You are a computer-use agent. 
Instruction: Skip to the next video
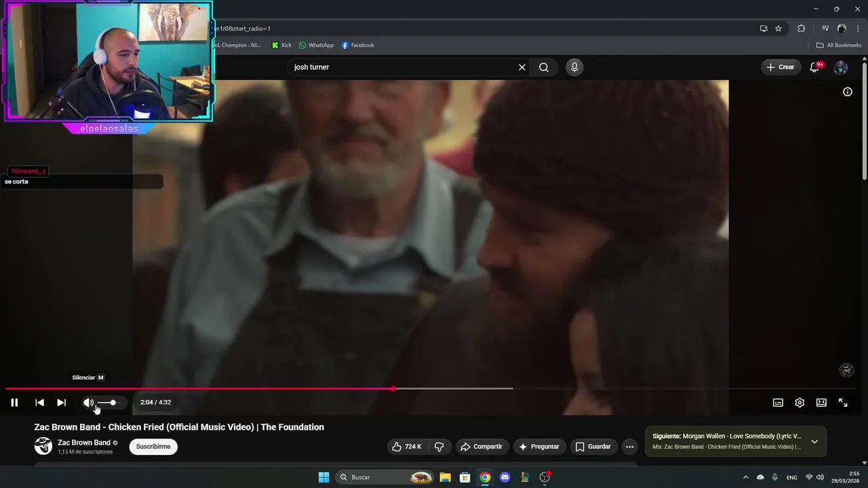click(x=61, y=403)
